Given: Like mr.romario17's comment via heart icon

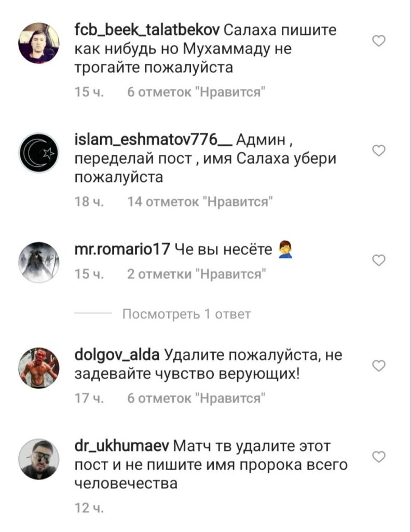Looking at the screenshot, I should [x=379, y=261].
